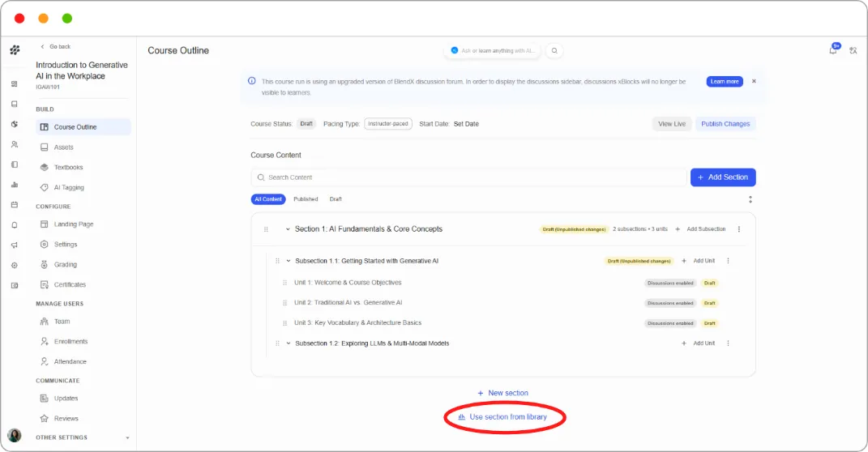Click the Enrollments user icon
This screenshot has height=452, width=868.
pos(45,341)
